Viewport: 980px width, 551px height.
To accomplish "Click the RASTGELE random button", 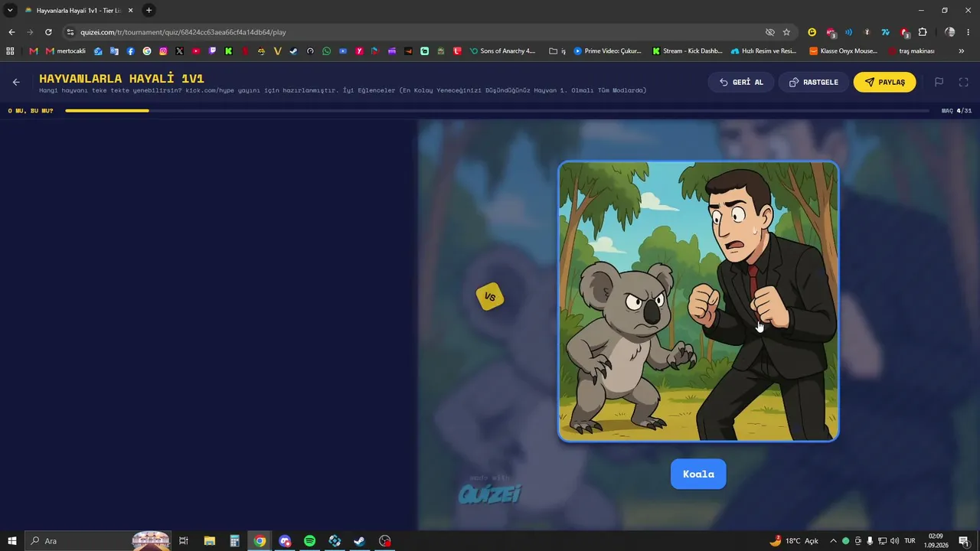I will [813, 82].
